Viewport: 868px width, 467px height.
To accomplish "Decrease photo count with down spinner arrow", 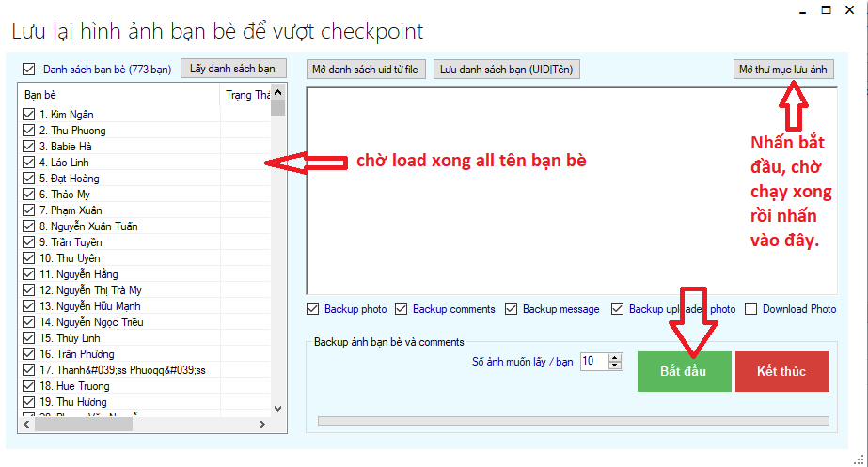I will (x=615, y=366).
